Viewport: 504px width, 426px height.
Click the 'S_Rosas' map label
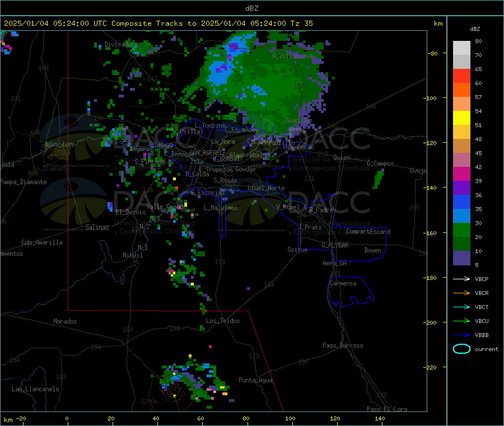click(225, 181)
